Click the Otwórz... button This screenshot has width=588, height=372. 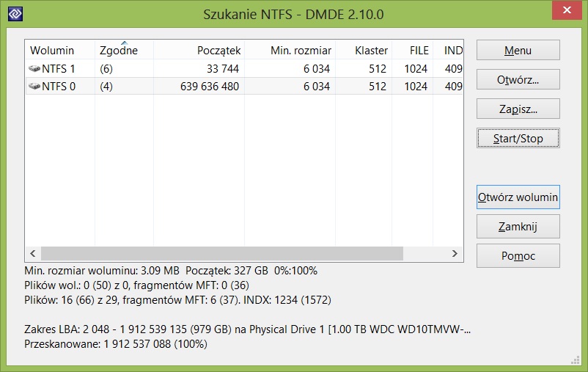point(518,79)
